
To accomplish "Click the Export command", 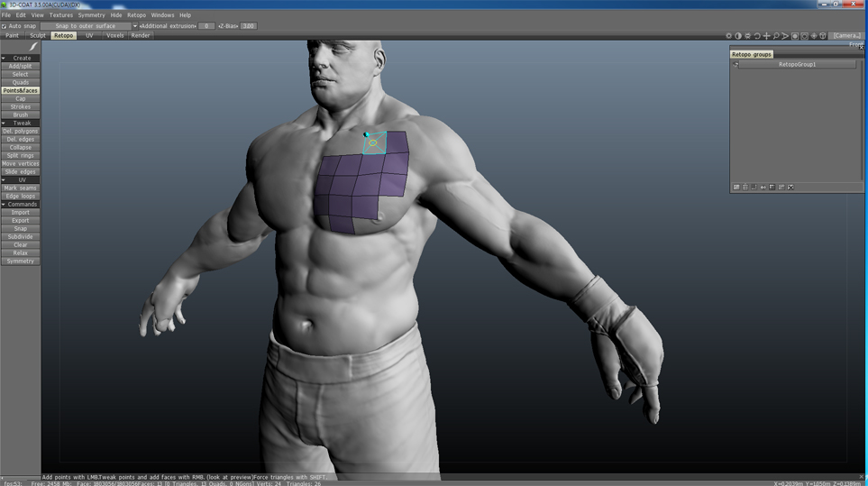I will pos(21,220).
